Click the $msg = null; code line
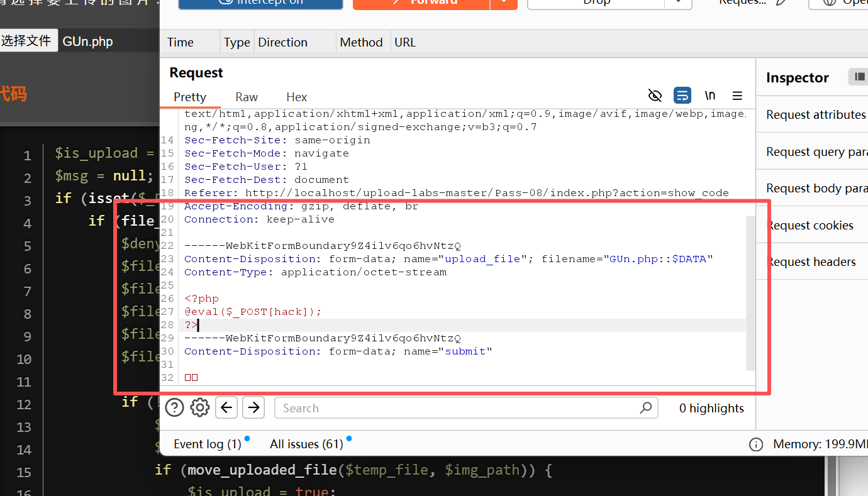 (x=104, y=176)
